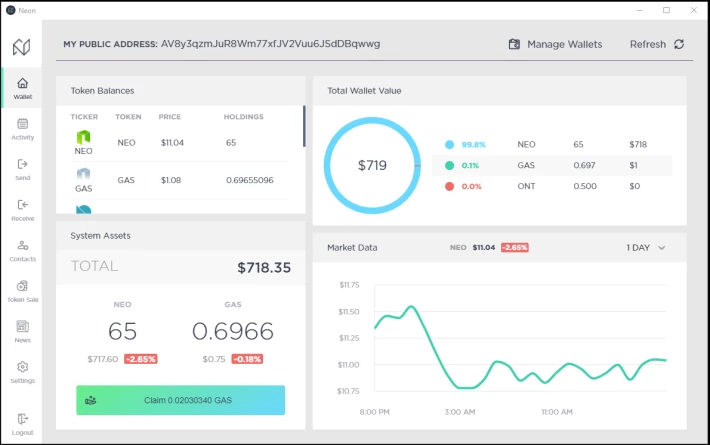The image size is (710, 445).
Task: Click the NEO holdings value 65 in balances
Action: [x=231, y=143]
